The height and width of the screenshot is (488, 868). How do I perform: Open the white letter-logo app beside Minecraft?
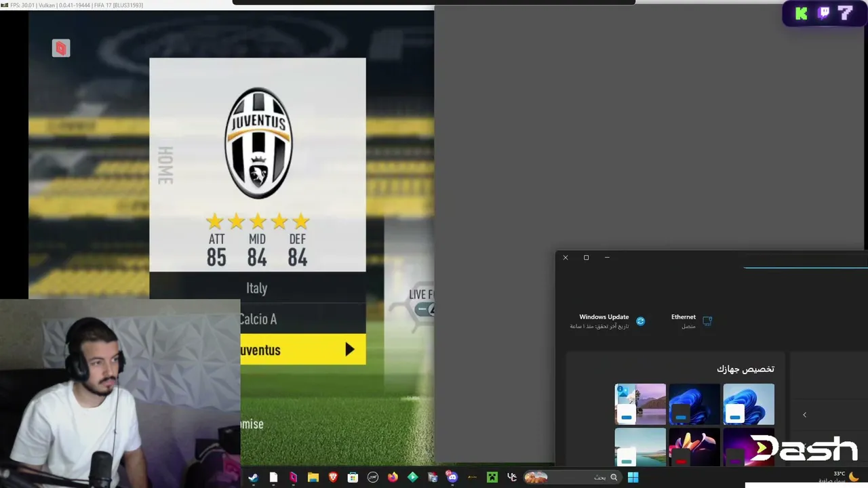coord(512,477)
